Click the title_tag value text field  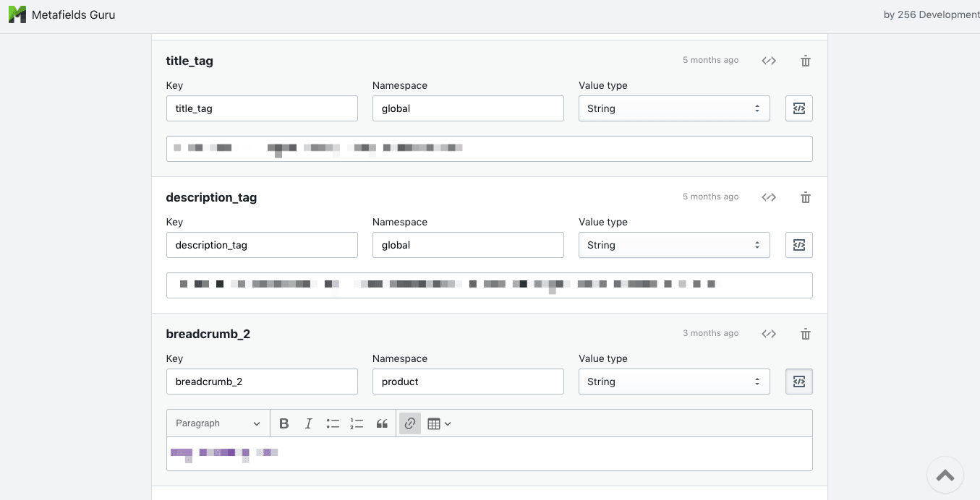pos(490,149)
